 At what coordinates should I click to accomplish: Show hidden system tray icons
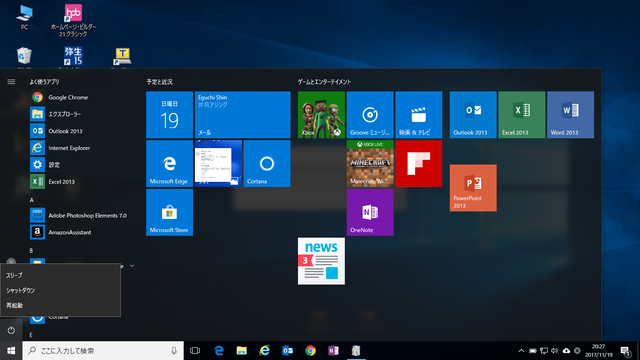pos(521,351)
